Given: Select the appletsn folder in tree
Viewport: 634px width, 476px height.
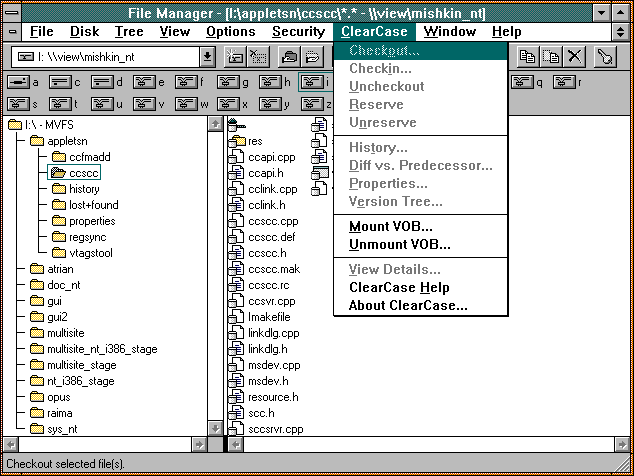Looking at the screenshot, I should (59, 141).
